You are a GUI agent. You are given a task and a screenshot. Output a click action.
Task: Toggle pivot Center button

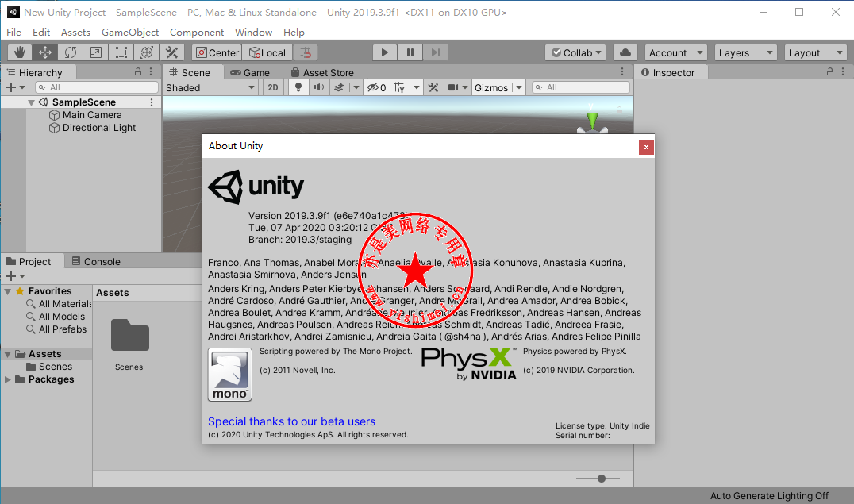[217, 52]
